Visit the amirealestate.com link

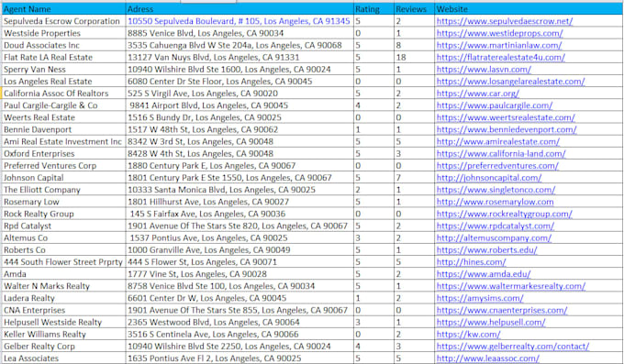pos(498,141)
